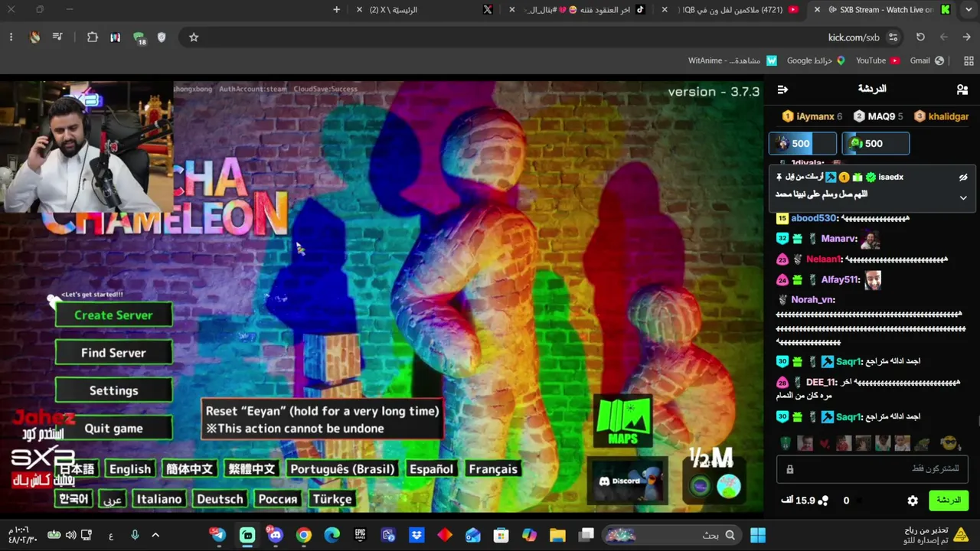The height and width of the screenshot is (551, 980).
Task: Open Epic Games Launcher from the taskbar
Action: click(360, 535)
